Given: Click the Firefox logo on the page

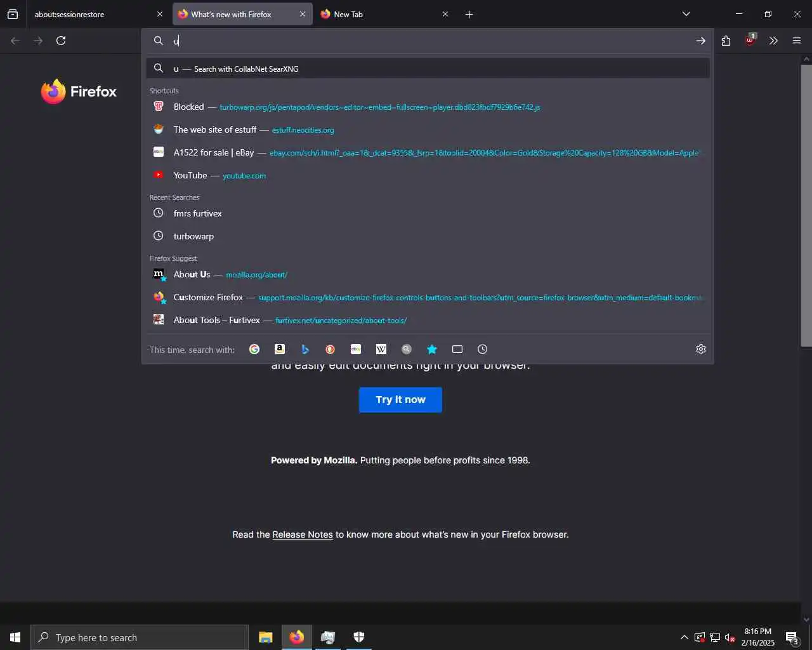Looking at the screenshot, I should coord(79,91).
